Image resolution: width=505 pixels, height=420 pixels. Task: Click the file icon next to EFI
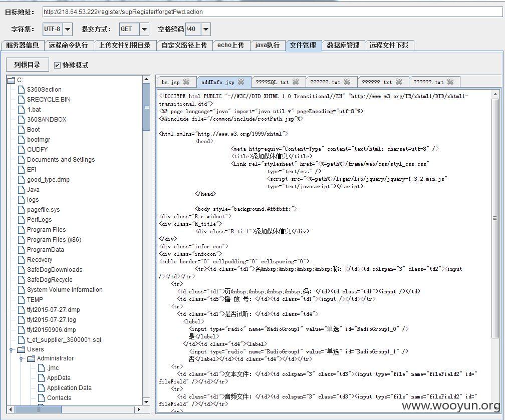21,169
